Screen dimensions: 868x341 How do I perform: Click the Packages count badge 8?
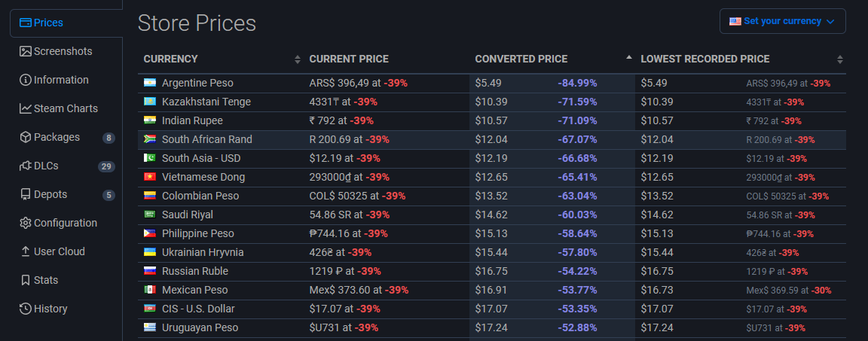click(108, 138)
